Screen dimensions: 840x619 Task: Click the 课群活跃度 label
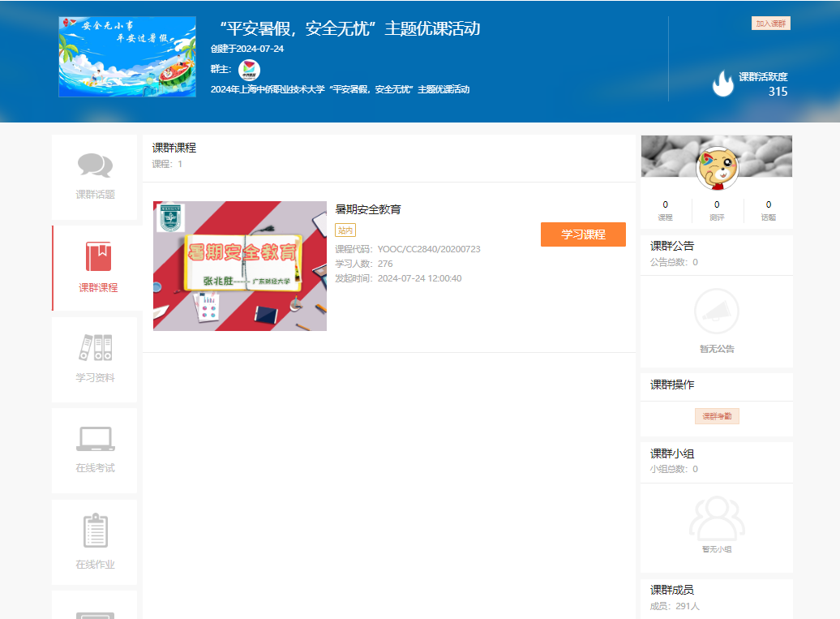pos(764,77)
